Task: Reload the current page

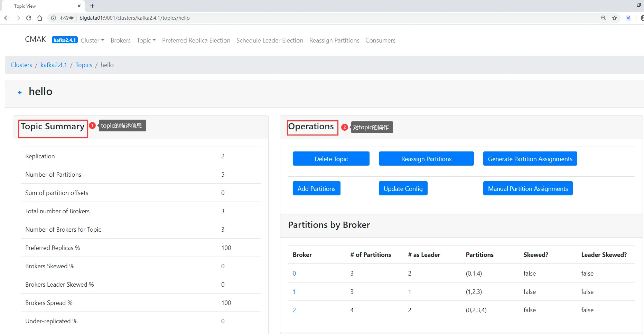Action: click(x=29, y=18)
